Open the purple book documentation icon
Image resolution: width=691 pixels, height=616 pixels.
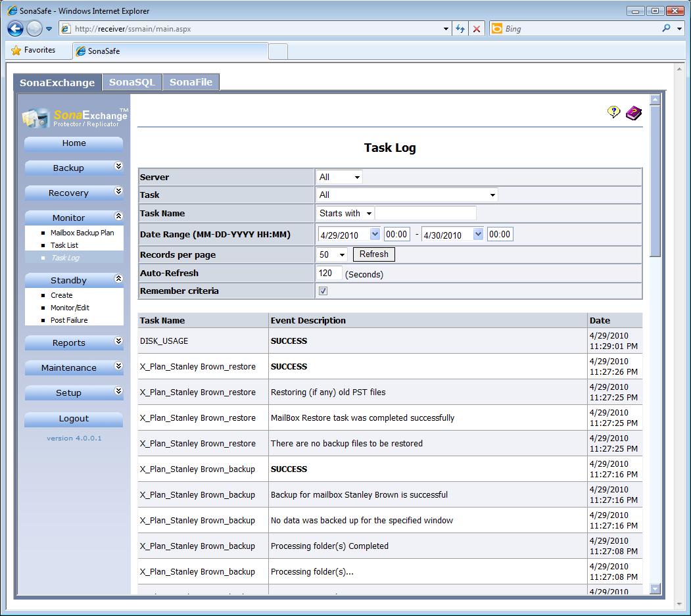pyautogui.click(x=633, y=113)
